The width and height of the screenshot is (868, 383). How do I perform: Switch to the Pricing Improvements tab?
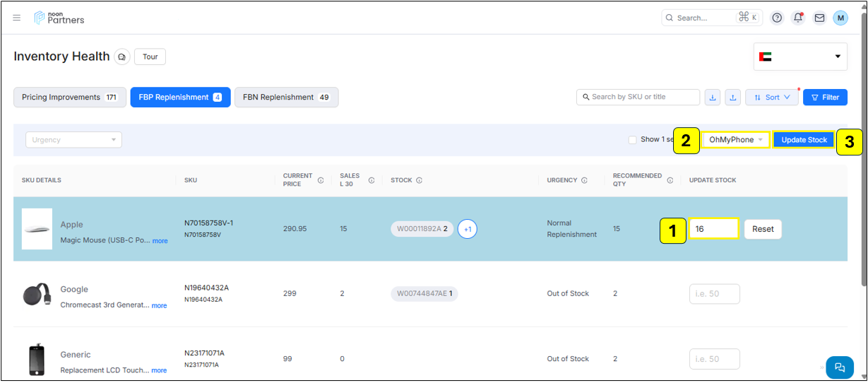(x=69, y=98)
